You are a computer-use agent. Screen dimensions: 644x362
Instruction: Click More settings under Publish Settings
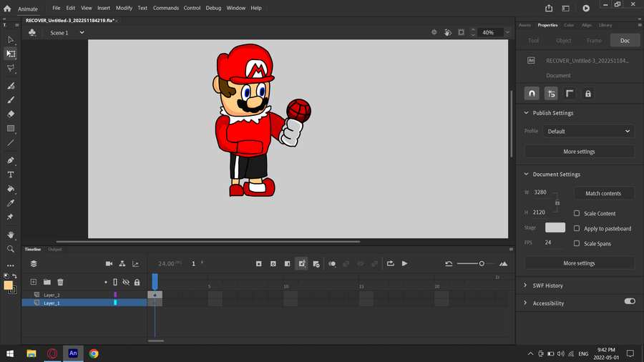[579, 152]
